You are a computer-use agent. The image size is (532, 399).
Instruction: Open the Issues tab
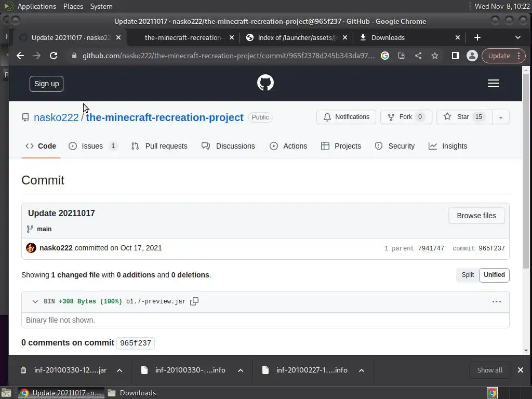point(92,146)
